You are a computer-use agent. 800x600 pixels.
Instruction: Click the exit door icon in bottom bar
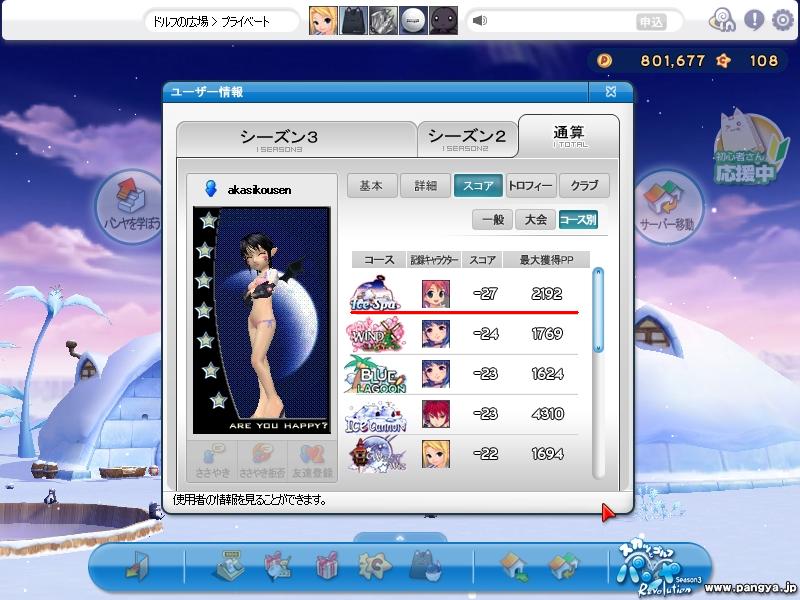137,566
